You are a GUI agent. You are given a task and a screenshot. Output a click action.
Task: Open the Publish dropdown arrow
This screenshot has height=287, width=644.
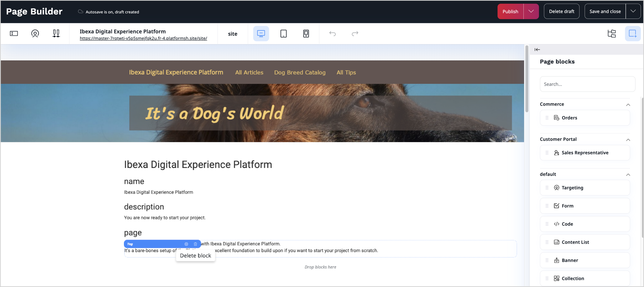[531, 12]
